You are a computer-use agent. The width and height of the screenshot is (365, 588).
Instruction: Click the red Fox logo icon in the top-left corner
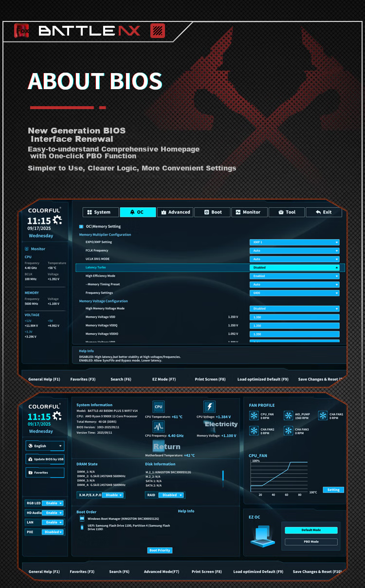[22, 31]
